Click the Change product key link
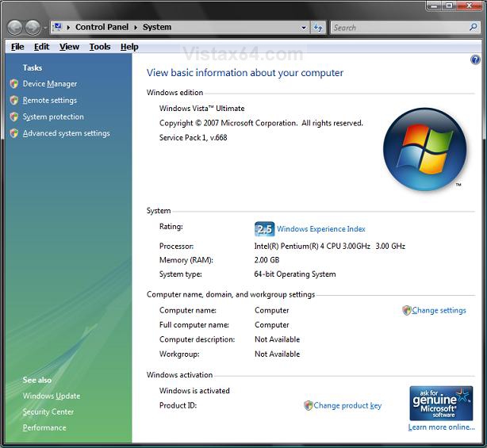 347,405
